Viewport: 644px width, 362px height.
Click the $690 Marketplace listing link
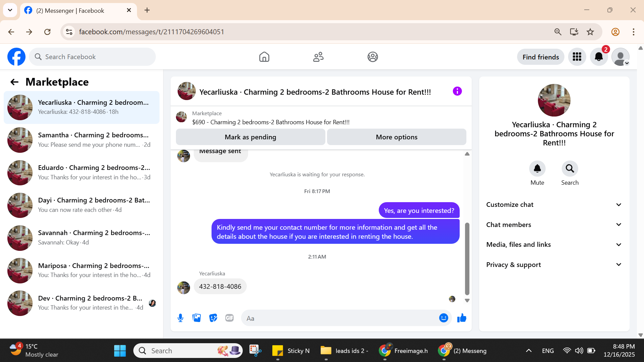point(271,122)
